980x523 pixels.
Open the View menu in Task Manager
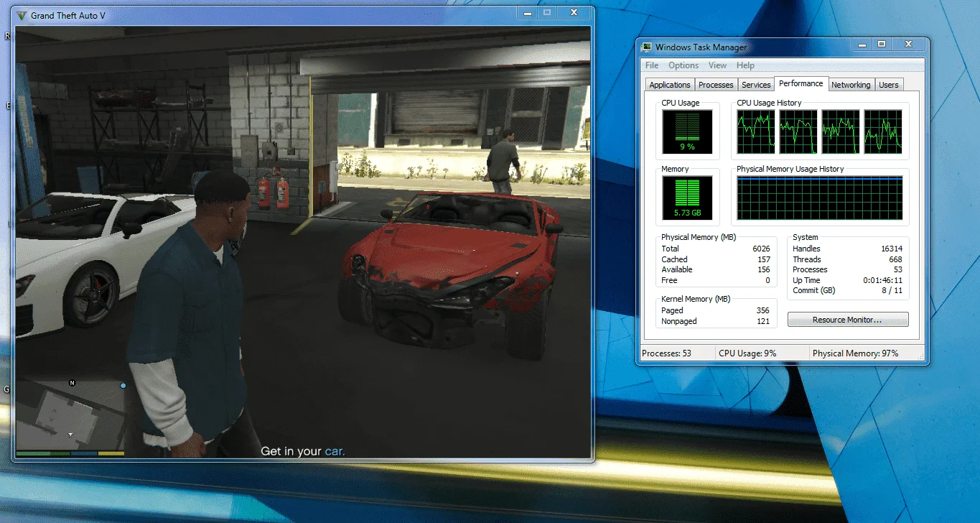717,65
